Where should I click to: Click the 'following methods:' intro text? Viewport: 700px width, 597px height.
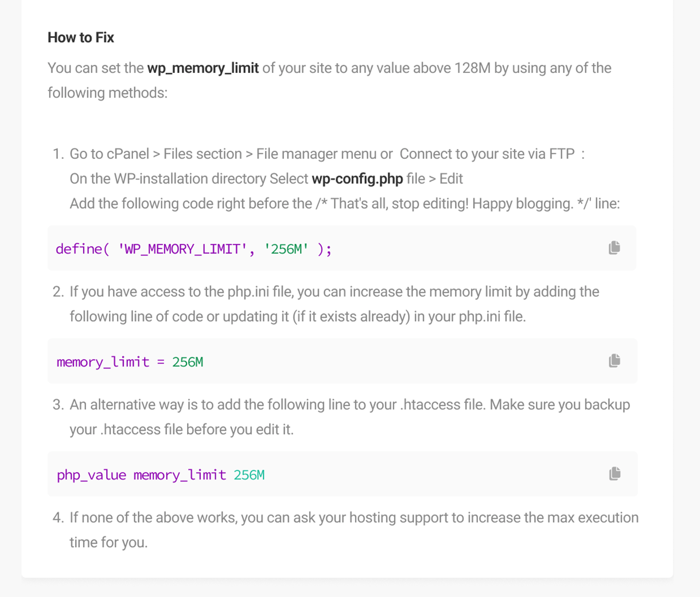tap(107, 93)
